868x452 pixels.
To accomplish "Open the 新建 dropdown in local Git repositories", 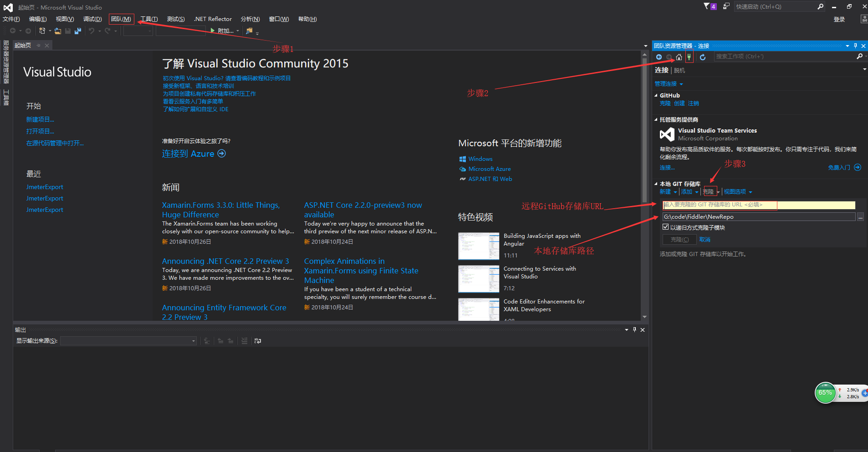I will pos(668,192).
